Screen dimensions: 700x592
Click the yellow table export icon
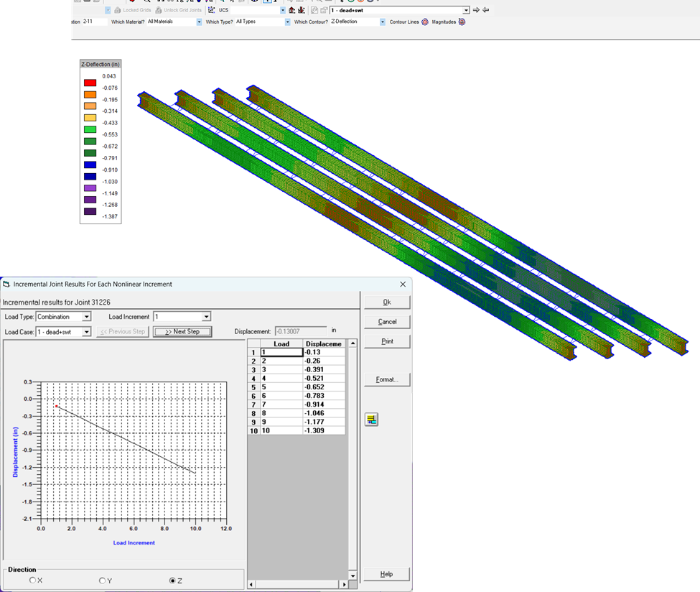[371, 419]
